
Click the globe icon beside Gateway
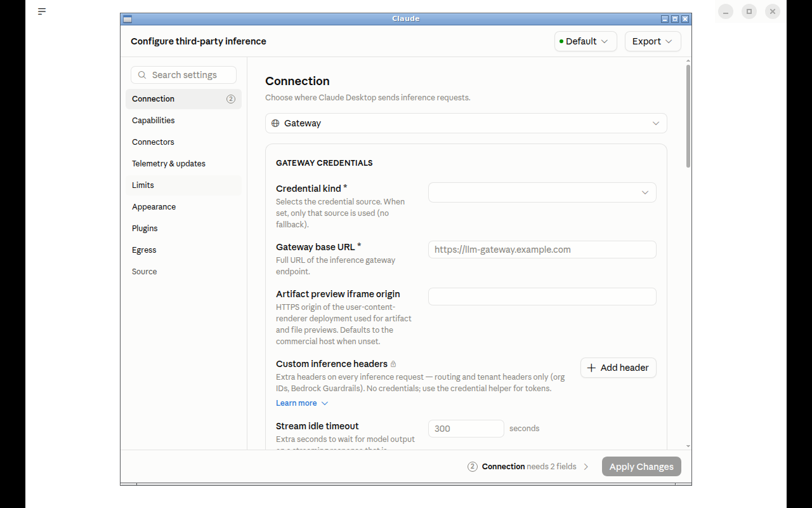pos(275,123)
